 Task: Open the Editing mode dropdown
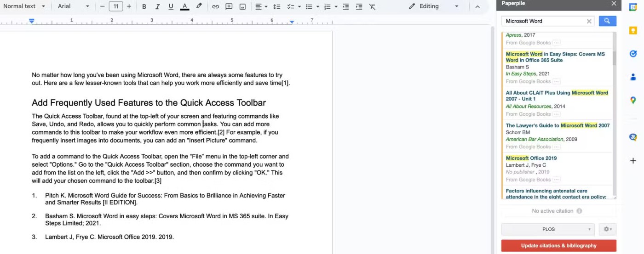[x=434, y=6]
